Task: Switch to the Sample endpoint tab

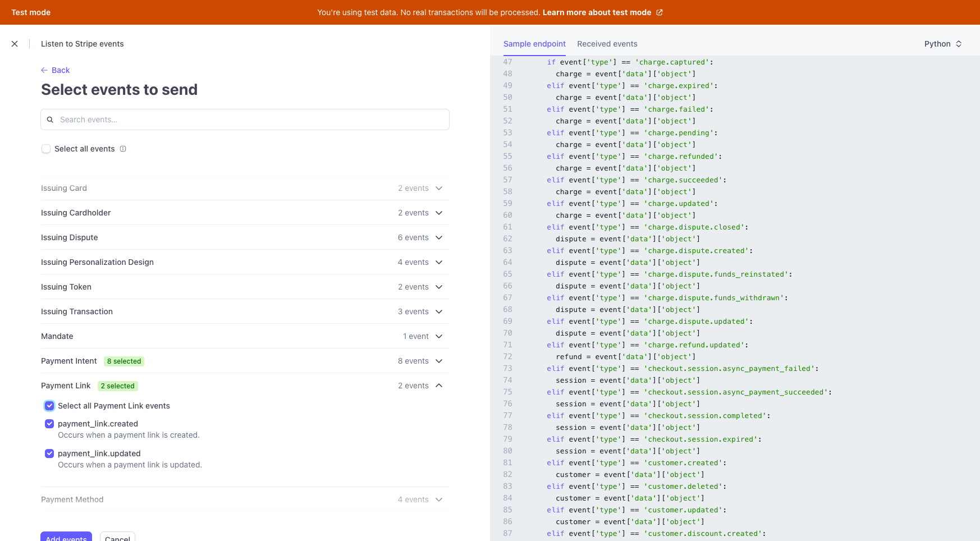Action: (x=534, y=44)
